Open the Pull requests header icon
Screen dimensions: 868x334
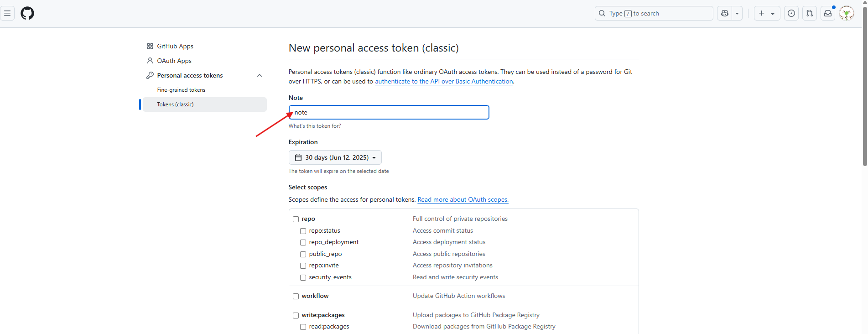click(810, 13)
